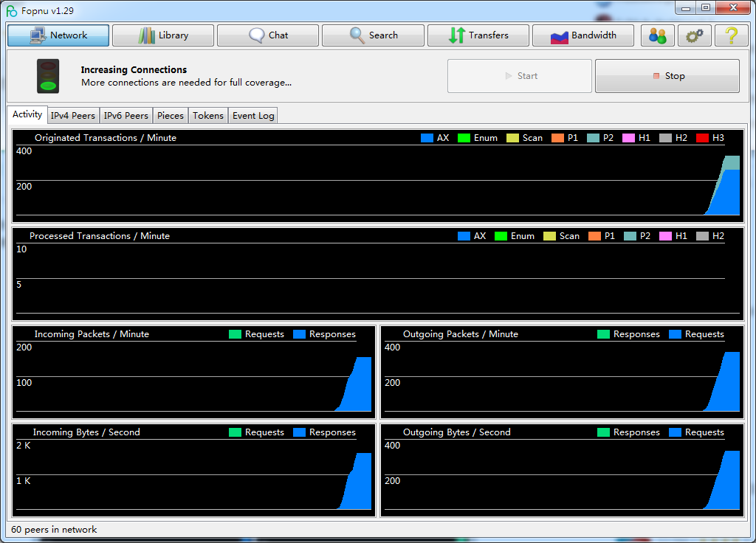Click the Originated Transactions / Minute title
This screenshot has width=756, height=543.
pos(106,138)
